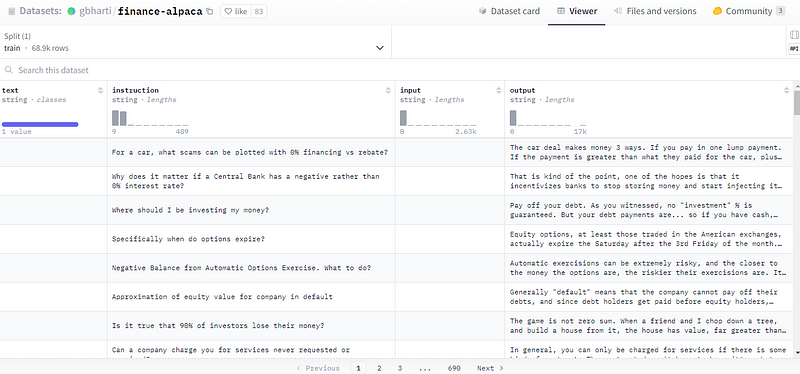Viewport: 800px width, 374px height.
Task: Go to page 1
Action: pyautogui.click(x=358, y=368)
